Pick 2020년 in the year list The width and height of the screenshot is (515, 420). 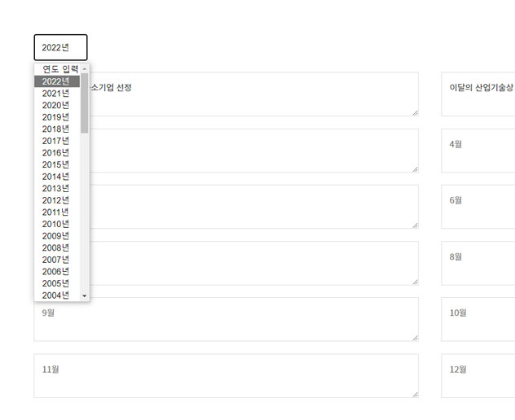coord(57,105)
